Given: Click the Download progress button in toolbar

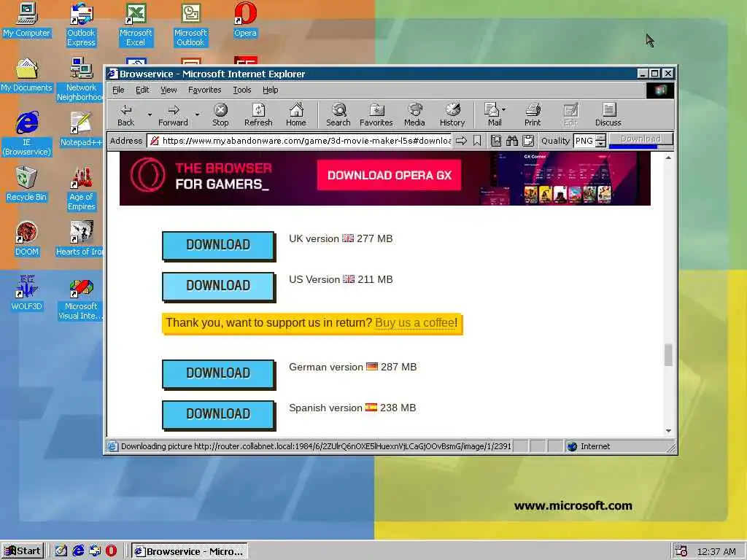Looking at the screenshot, I should click(640, 139).
